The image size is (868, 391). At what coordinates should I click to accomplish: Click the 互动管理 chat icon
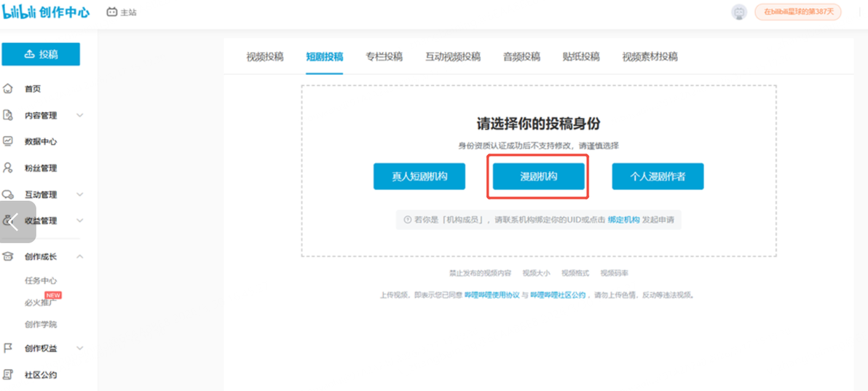pos(8,194)
